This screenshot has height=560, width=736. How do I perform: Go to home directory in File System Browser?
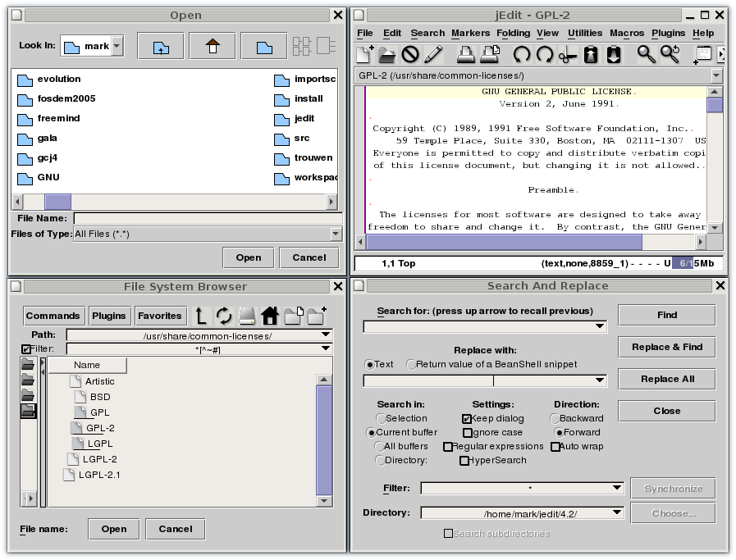[270, 316]
